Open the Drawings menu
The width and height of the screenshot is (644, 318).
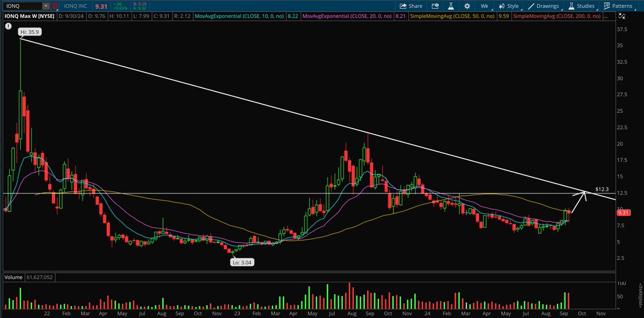point(543,6)
